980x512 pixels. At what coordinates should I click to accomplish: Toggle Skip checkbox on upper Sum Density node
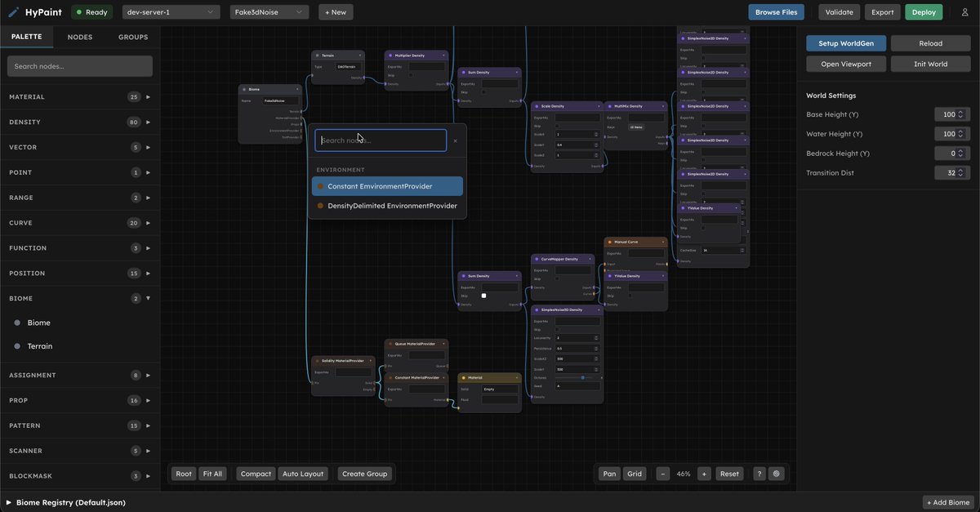coord(484,91)
